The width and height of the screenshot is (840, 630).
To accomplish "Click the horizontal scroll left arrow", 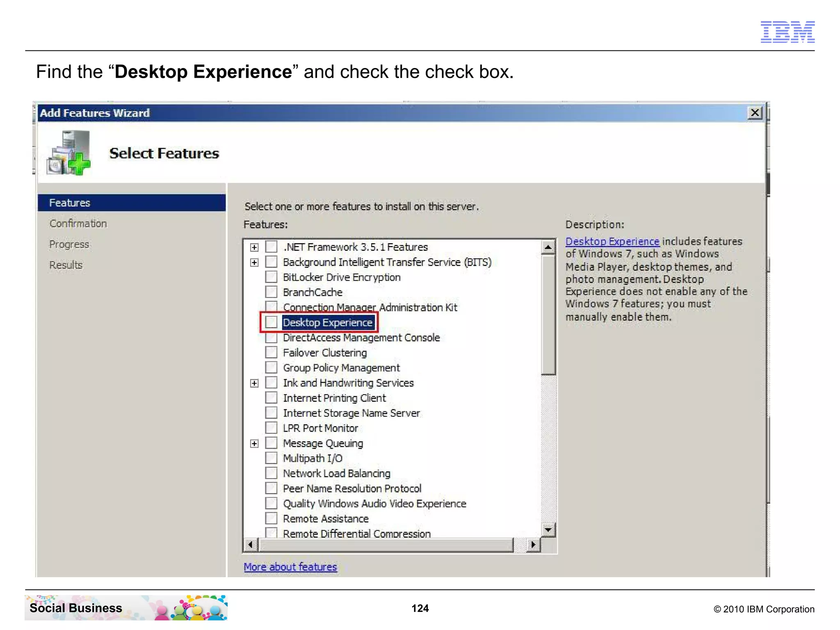I will tap(251, 545).
